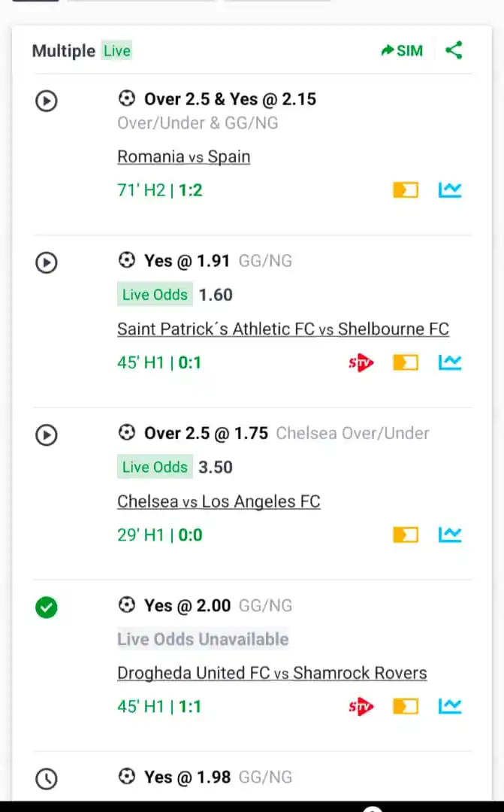Tap the share icon beside SIM
The image size is (504, 812).
click(x=454, y=50)
